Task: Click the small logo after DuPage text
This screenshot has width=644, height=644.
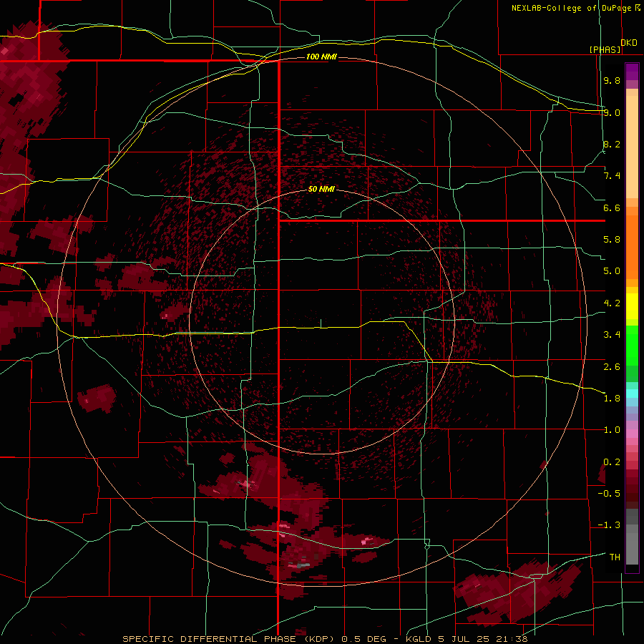Action: (x=638, y=7)
